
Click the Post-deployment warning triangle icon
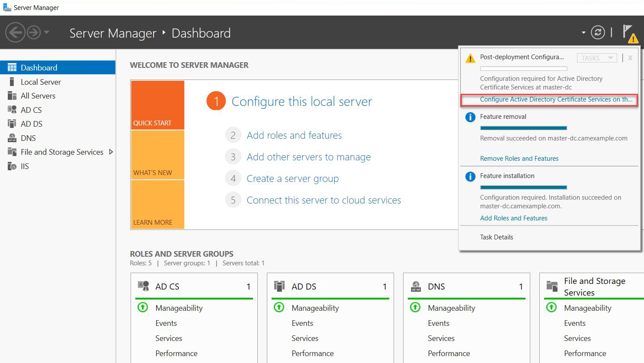470,58
